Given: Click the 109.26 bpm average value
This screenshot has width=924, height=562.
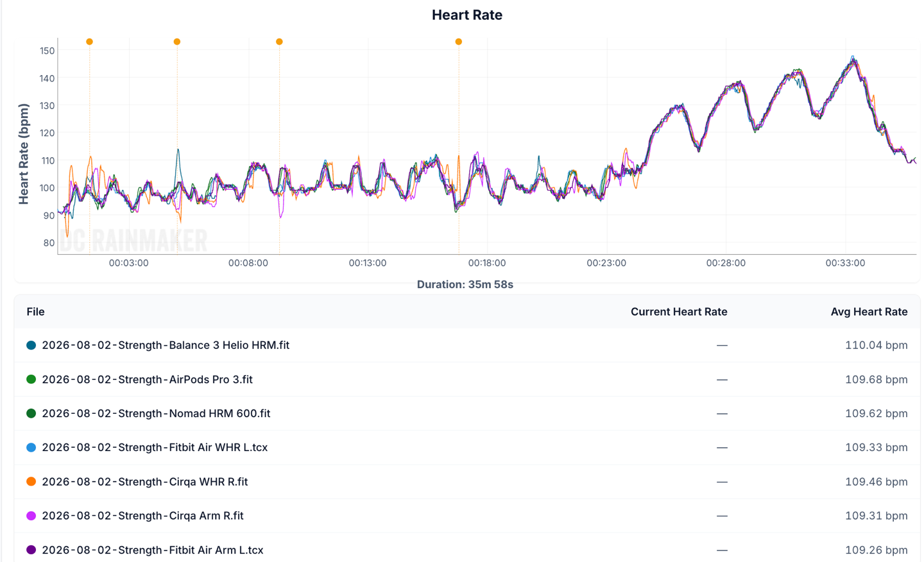Looking at the screenshot, I should click(876, 550).
